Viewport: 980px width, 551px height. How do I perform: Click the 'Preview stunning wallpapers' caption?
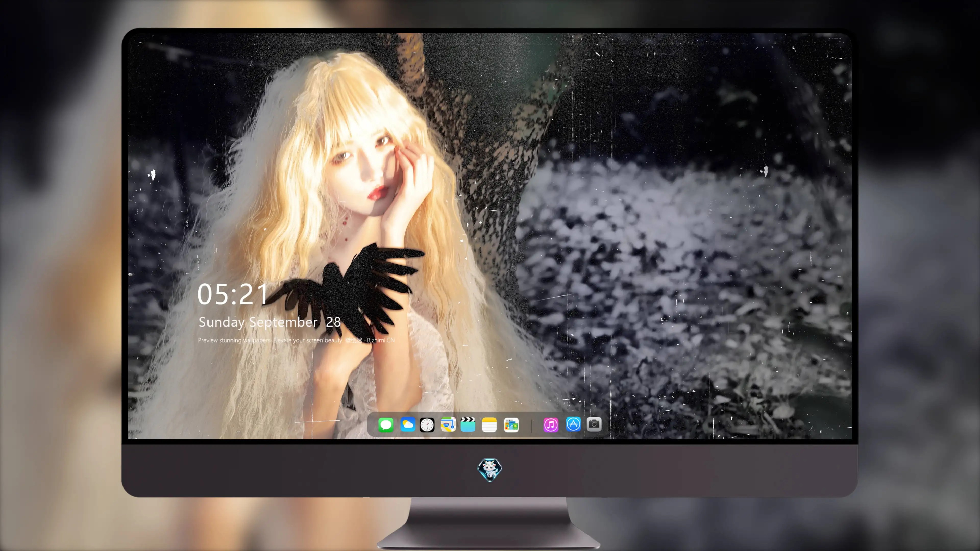296,340
